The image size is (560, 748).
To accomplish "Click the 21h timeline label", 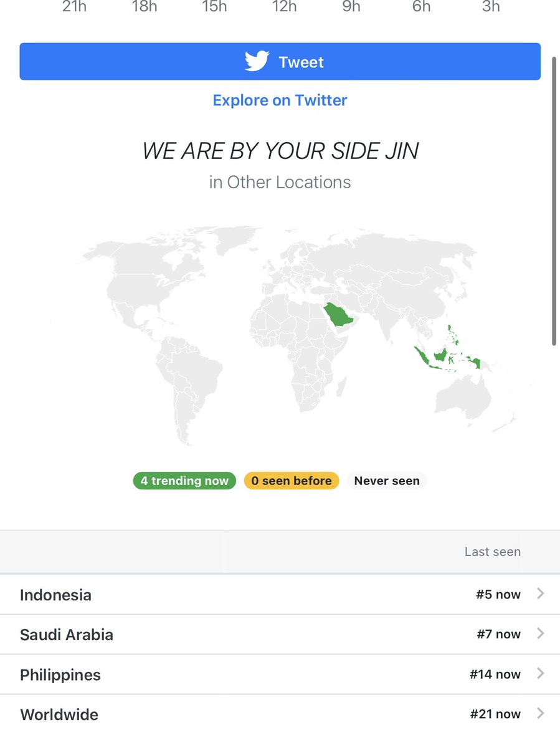I will [74, 7].
